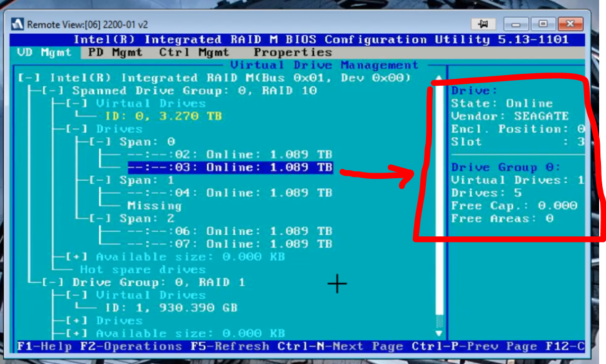The width and height of the screenshot is (606, 364).
Task: Click the scrollbar up arrow
Action: pyautogui.click(x=438, y=78)
